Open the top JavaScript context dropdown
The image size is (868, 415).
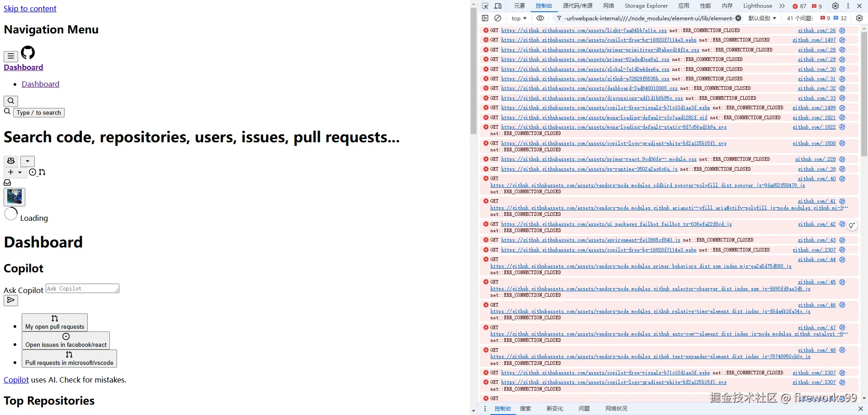519,19
